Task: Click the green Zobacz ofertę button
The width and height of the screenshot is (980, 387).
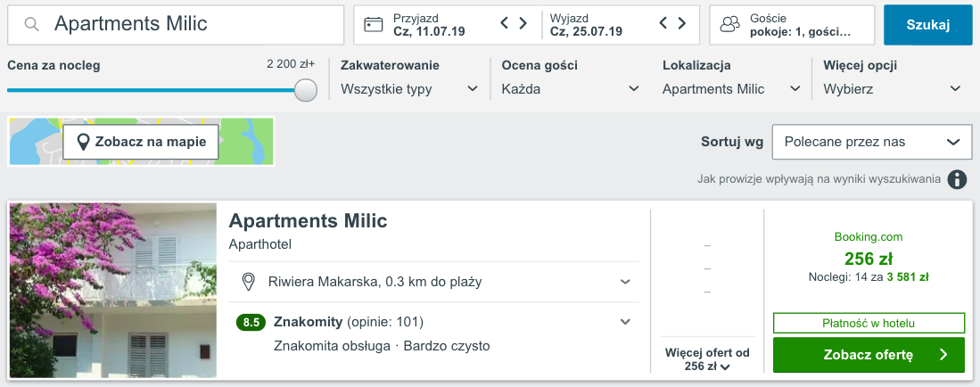Action: (869, 355)
